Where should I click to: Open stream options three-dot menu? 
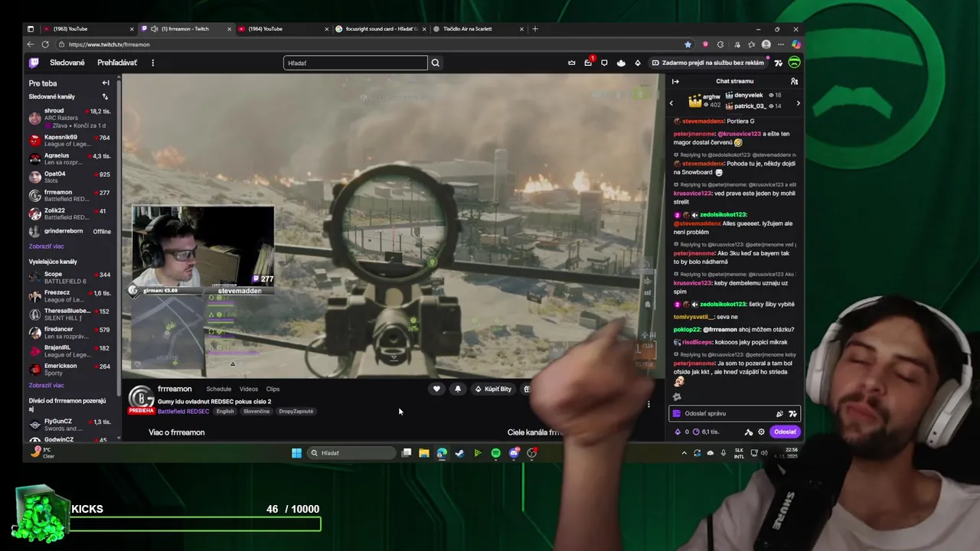(648, 404)
